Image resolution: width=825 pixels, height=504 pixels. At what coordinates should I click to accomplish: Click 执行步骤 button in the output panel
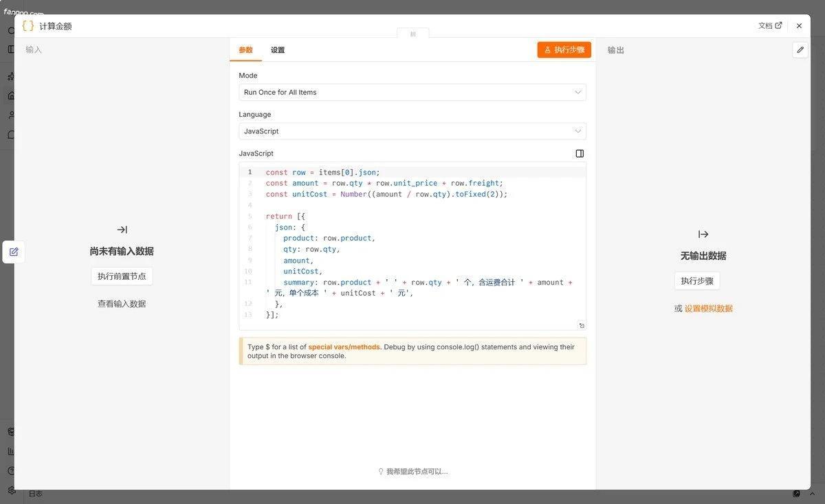(697, 281)
